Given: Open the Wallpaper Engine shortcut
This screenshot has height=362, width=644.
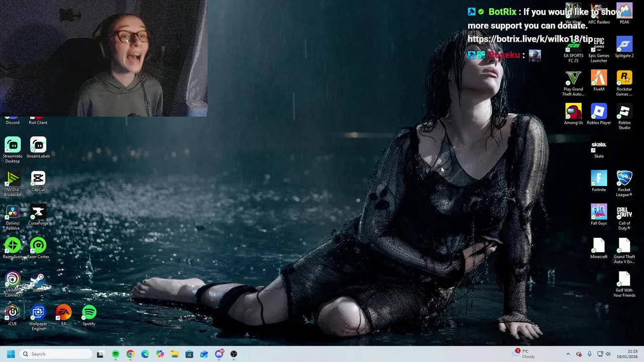Looking at the screenshot, I should (38, 318).
